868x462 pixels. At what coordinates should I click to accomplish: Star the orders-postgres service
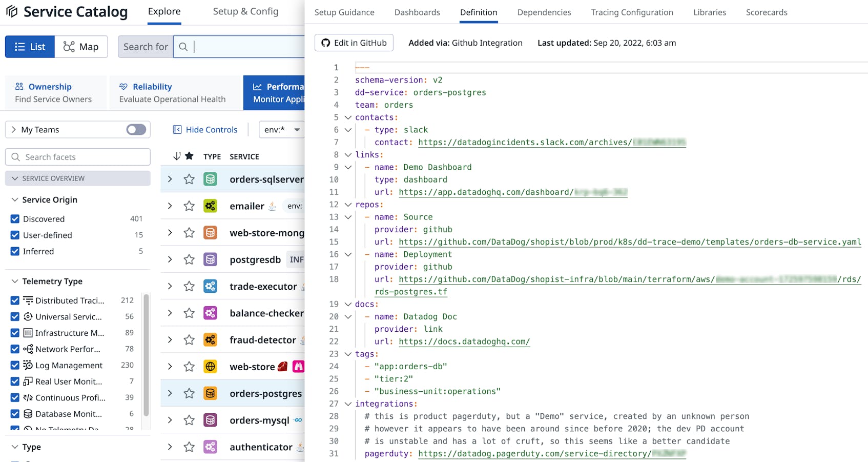click(x=189, y=393)
